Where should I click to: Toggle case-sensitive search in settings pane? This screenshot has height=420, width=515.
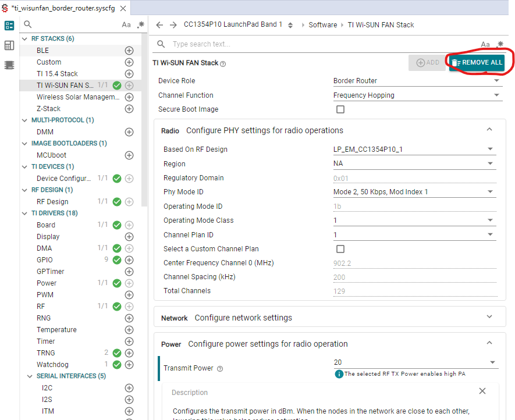click(x=485, y=44)
